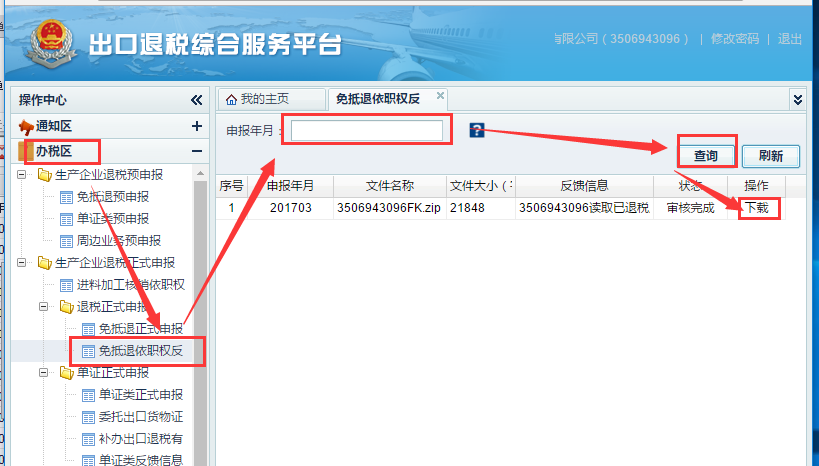Collapse 生产企业退税预申报 tree folder
The image size is (819, 466).
click(22, 175)
